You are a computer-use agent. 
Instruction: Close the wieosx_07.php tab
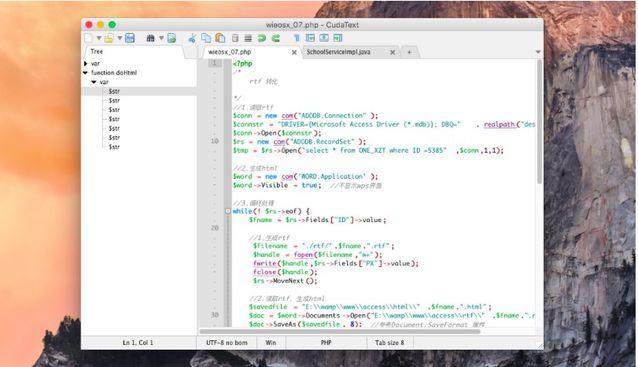point(294,52)
